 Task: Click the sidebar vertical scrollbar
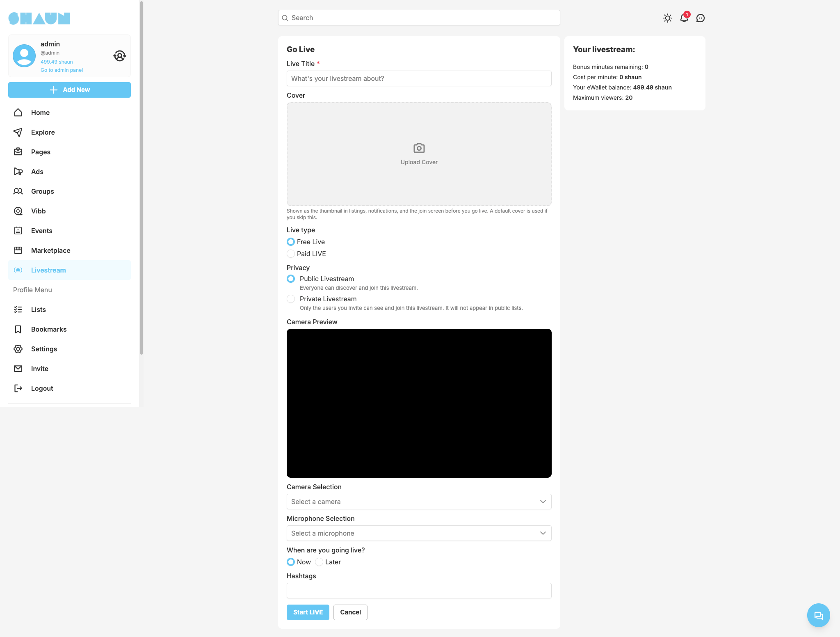[x=142, y=178]
